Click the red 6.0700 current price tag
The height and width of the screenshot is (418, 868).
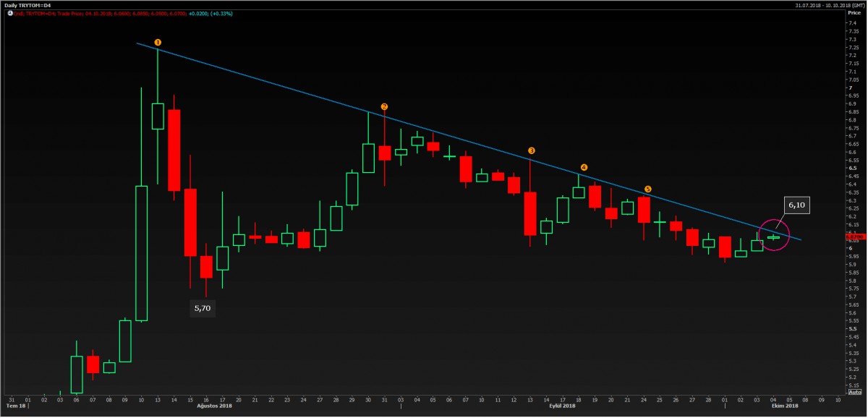coord(854,237)
